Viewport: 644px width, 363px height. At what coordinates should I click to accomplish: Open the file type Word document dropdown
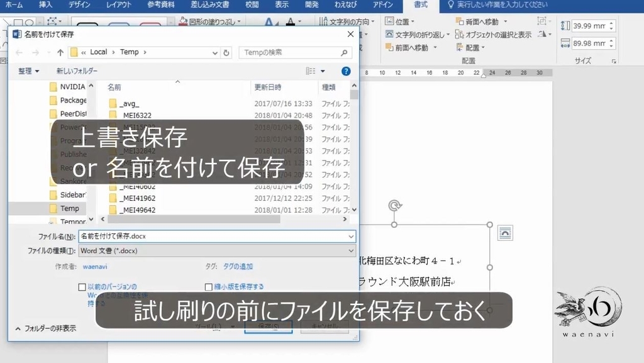pyautogui.click(x=217, y=251)
